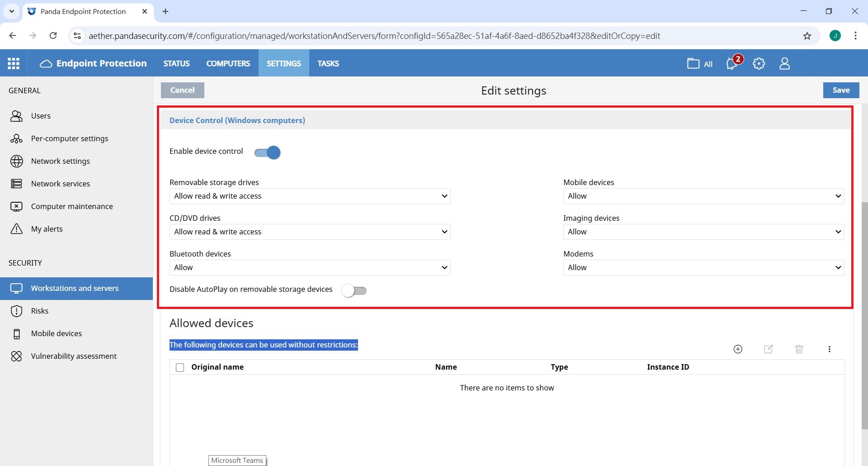
Task: Open three-dot options menu for allowed devices
Action: 829,349
